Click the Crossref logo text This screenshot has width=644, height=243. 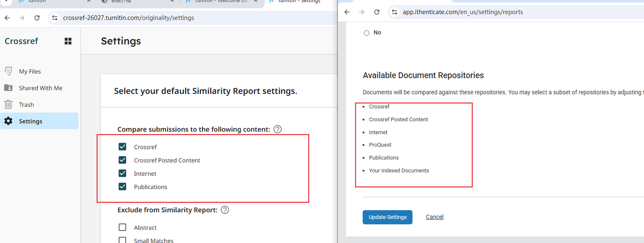tap(21, 41)
